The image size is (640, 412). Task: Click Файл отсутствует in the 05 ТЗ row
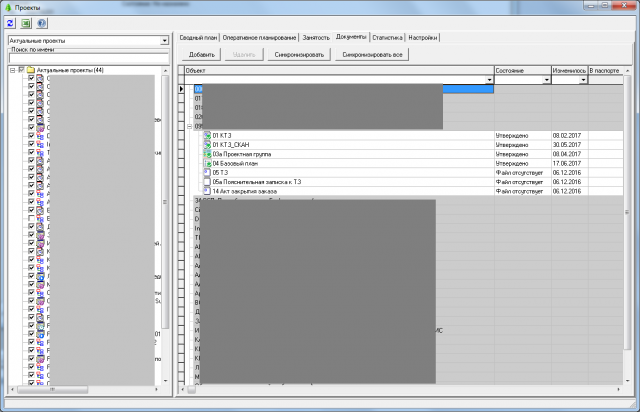coord(519,172)
